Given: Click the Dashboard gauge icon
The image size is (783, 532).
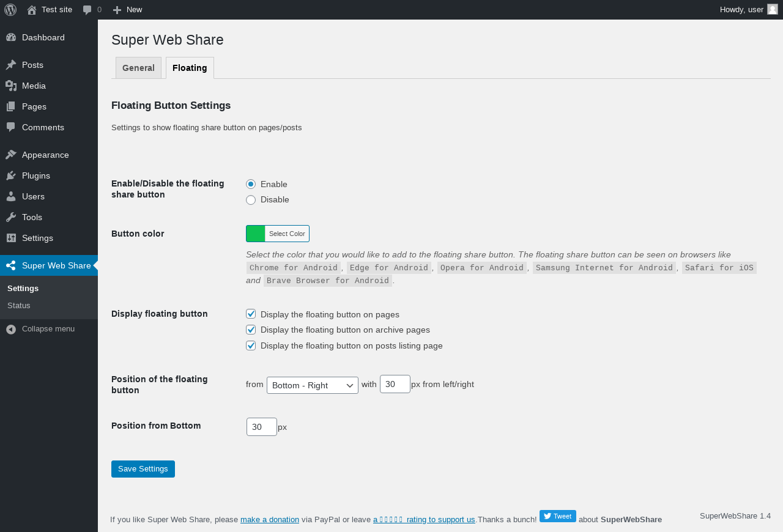Looking at the screenshot, I should pyautogui.click(x=11, y=37).
